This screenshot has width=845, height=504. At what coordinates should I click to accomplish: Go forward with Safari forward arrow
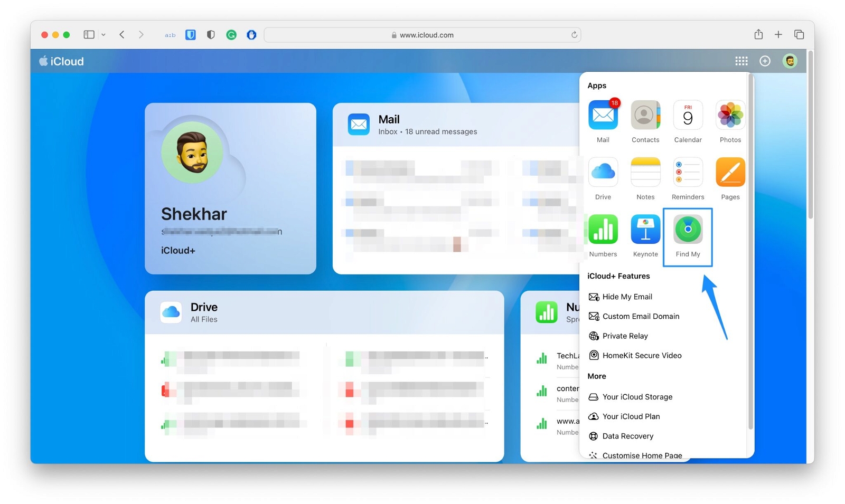(141, 35)
